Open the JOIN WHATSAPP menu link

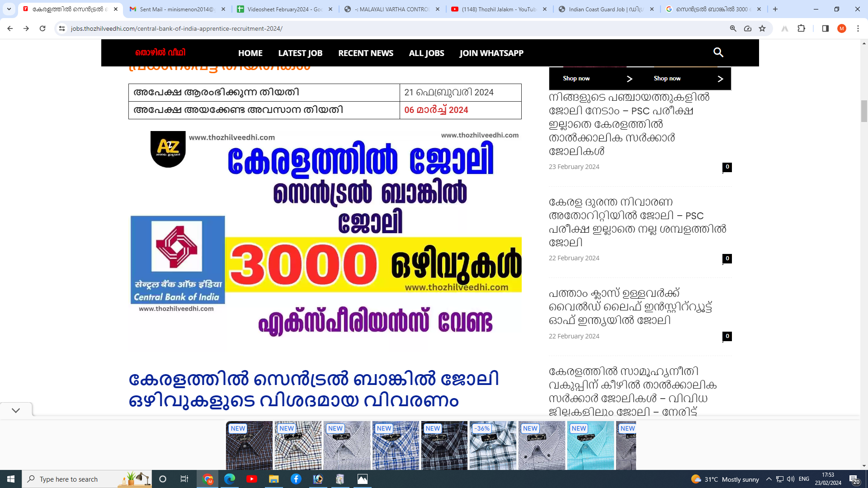click(491, 53)
